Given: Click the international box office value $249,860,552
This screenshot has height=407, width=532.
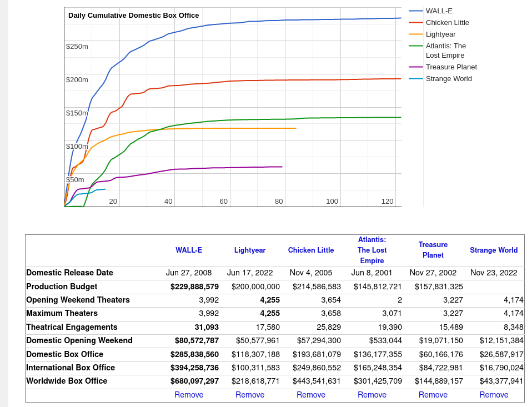Looking at the screenshot, I should click(317, 368).
